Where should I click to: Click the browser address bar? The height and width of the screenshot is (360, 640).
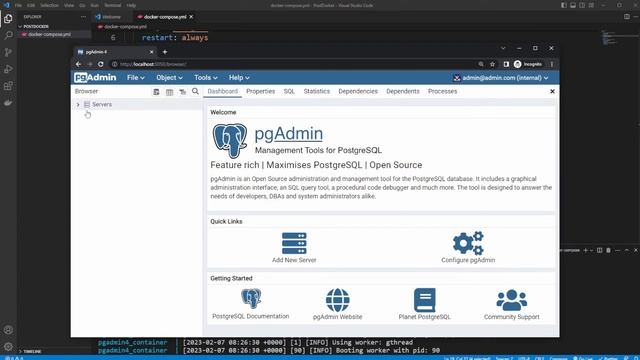(294, 64)
